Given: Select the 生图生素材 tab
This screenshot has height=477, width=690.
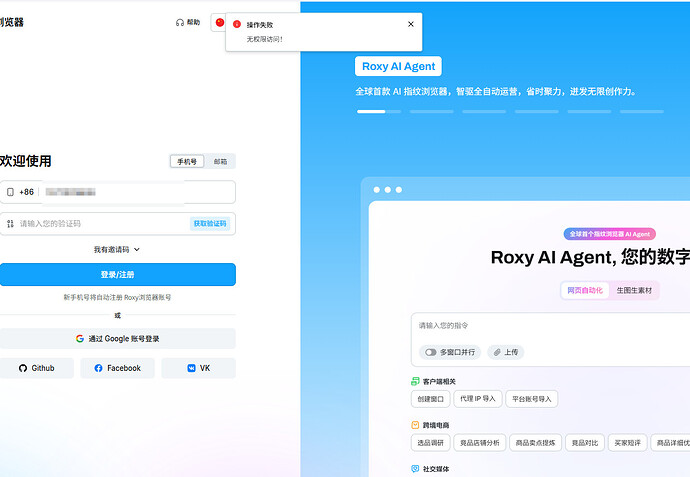Looking at the screenshot, I should [x=634, y=290].
